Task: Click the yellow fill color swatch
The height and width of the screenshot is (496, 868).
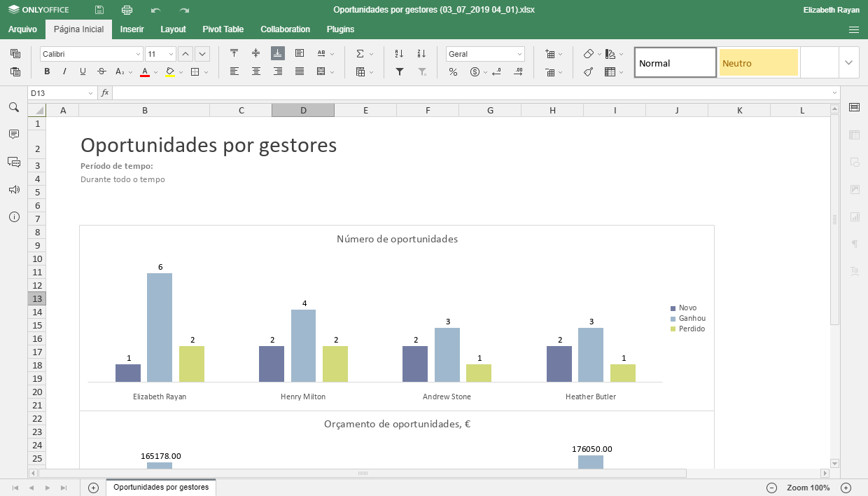Action: [x=170, y=71]
